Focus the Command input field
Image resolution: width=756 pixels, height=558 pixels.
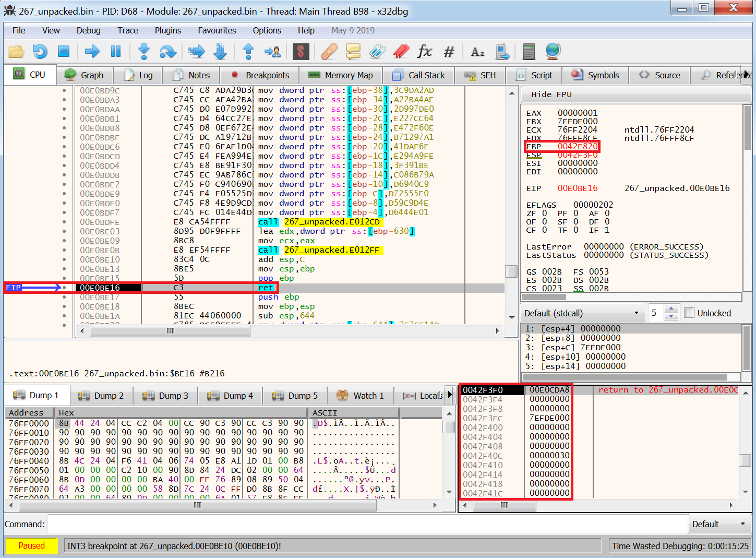click(368, 524)
